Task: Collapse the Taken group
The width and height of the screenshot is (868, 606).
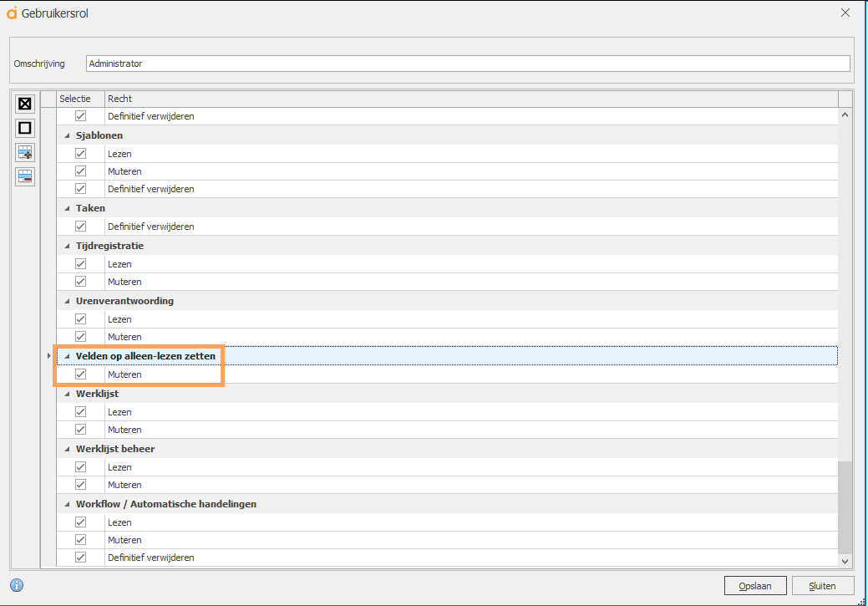Action: [x=67, y=208]
